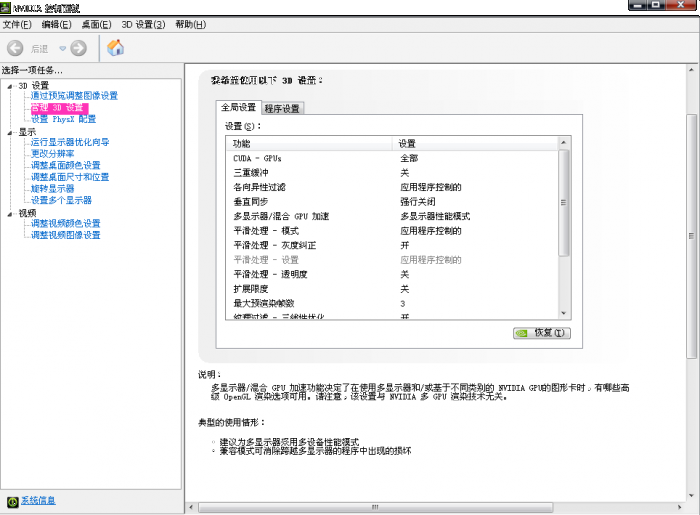
Task: Click the 系统信息 icon at bottom left
Action: [13, 502]
